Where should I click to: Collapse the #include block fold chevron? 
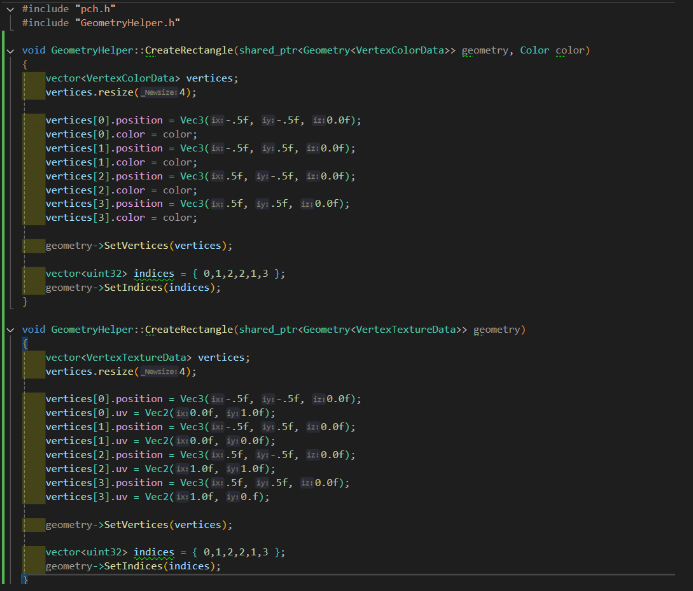pos(10,9)
